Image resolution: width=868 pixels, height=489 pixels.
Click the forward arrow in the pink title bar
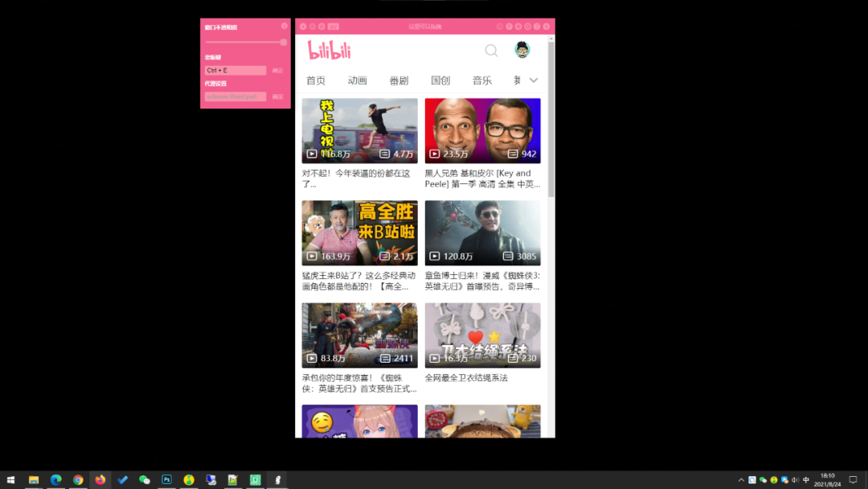312,27
